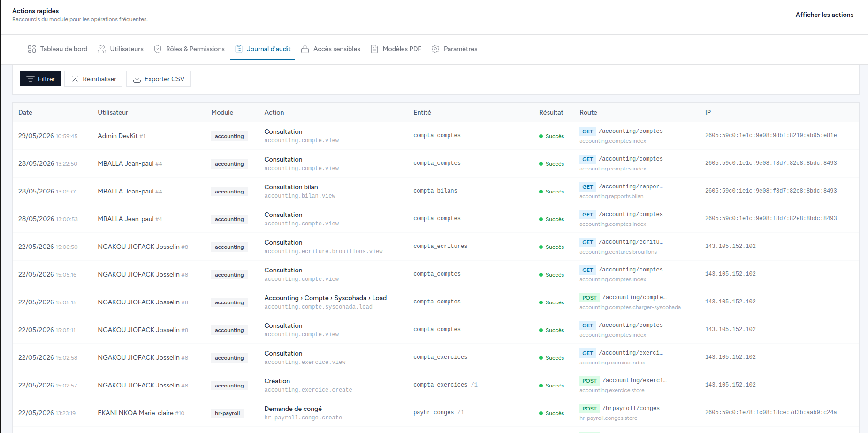This screenshot has height=433, width=868.
Task: Enable the Afficher les actions checkbox
Action: point(784,15)
